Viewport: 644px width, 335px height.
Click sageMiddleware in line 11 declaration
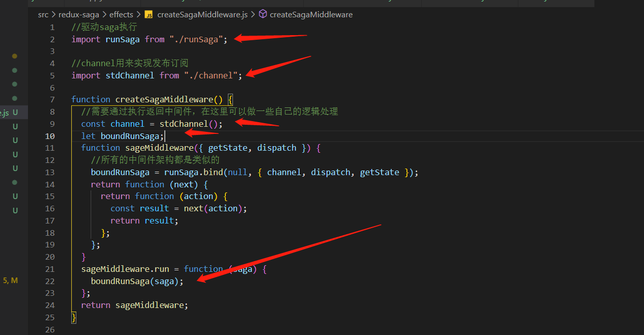159,148
